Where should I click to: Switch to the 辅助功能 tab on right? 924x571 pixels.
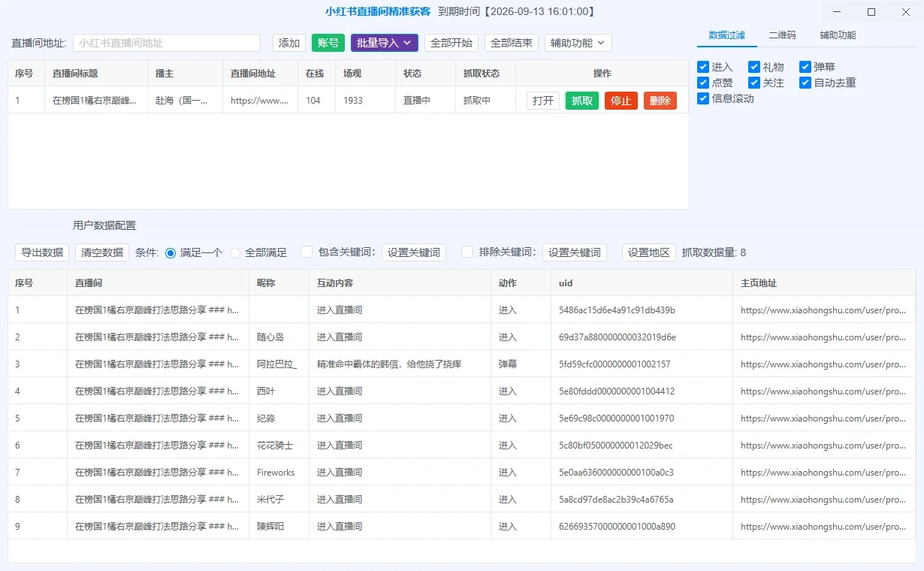pos(838,35)
